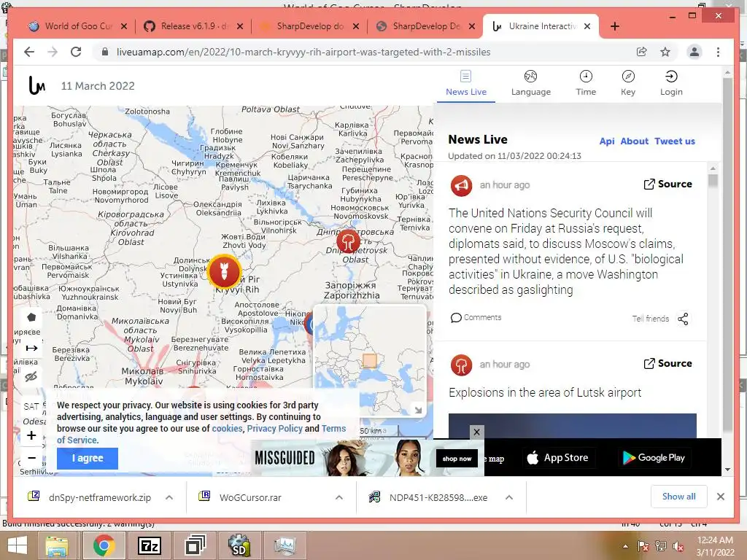The width and height of the screenshot is (747, 560).
Task: Open a new browser tab
Action: click(614, 26)
